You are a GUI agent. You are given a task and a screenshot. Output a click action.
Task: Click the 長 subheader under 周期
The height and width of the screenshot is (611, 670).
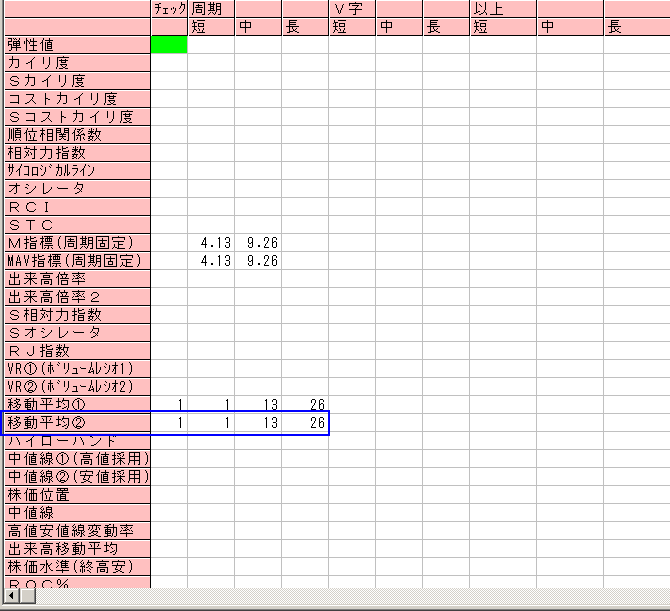coord(305,27)
